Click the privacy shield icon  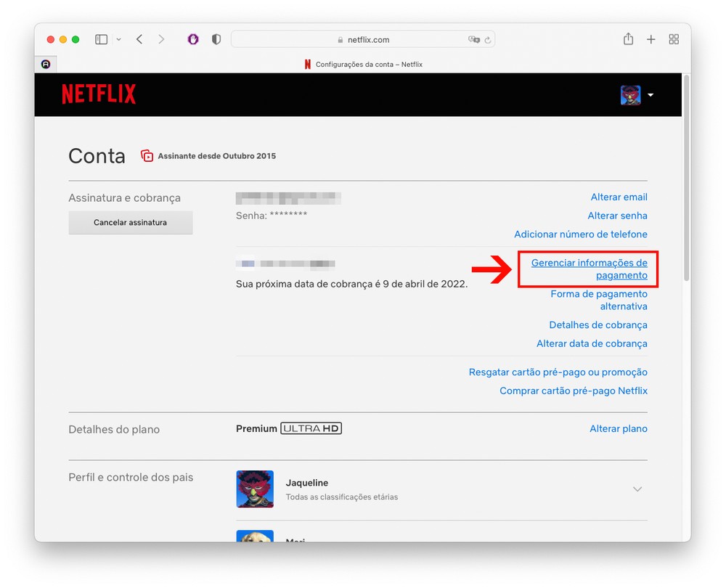(x=216, y=39)
